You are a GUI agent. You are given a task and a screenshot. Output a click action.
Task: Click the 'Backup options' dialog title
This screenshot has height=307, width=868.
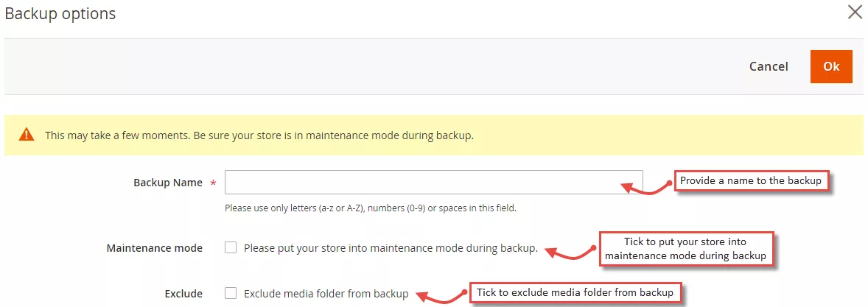click(60, 13)
